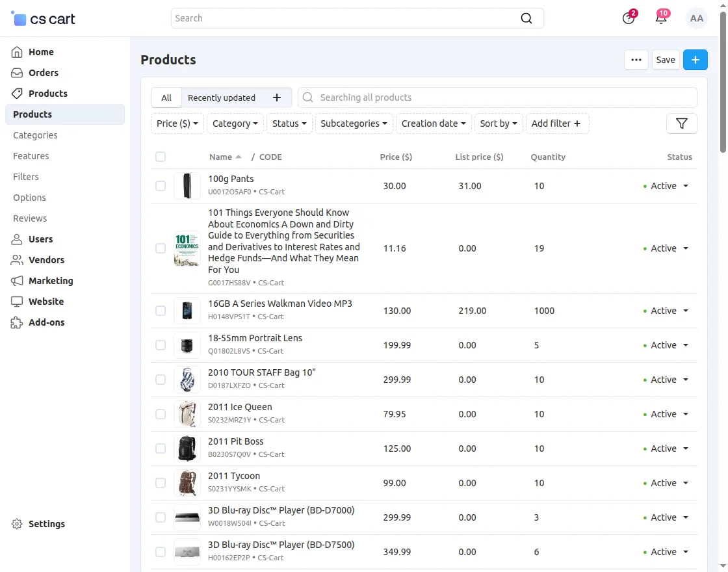This screenshot has height=572, width=728.
Task: Open the Website section icon
Action: [18, 301]
